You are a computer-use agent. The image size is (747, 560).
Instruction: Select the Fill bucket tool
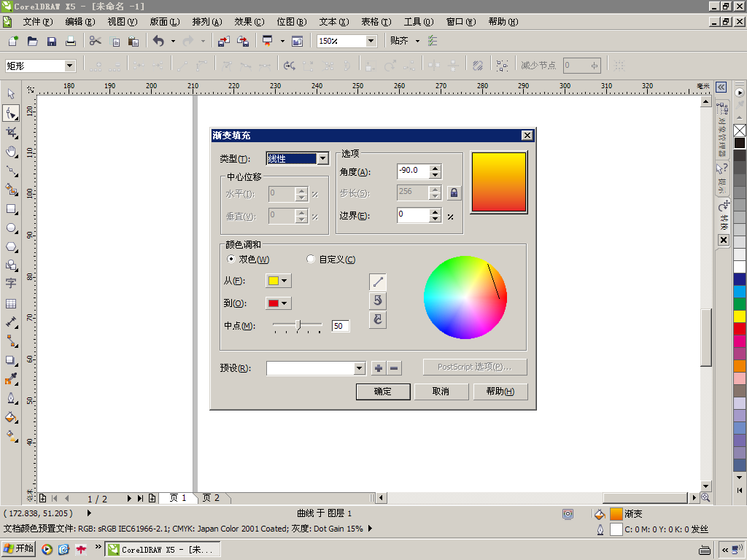[x=11, y=418]
